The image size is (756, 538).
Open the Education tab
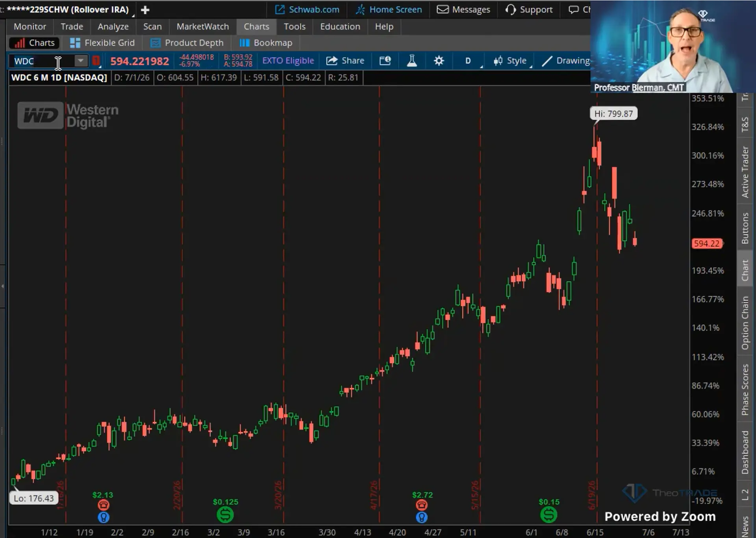tap(340, 26)
